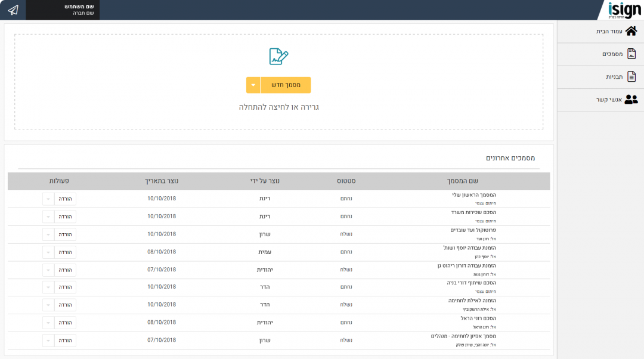Image resolution: width=644 pixels, height=359 pixels.
Task: Click the drag-or-click upload drop zone text
Action: 279,107
